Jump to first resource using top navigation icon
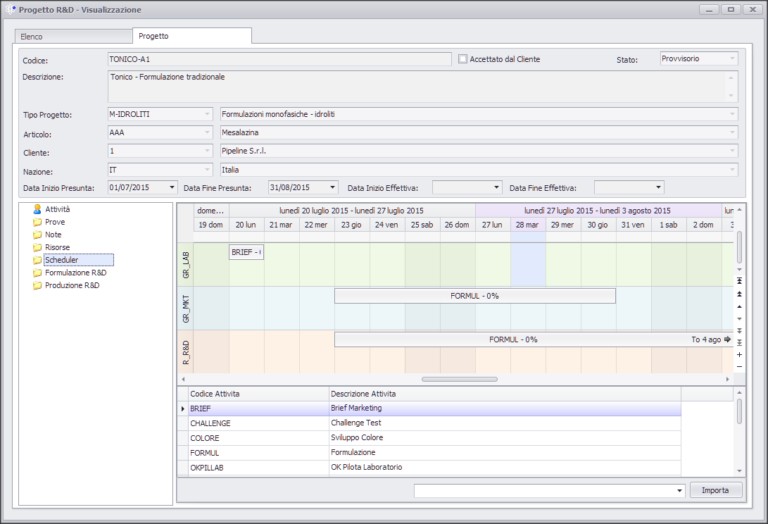 pyautogui.click(x=739, y=282)
